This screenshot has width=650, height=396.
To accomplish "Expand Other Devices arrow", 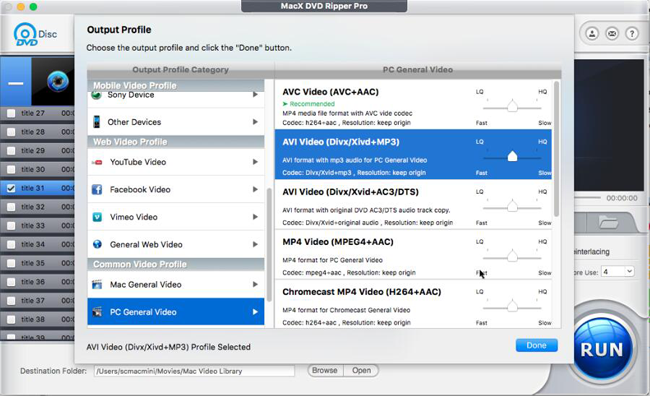I will click(x=255, y=121).
